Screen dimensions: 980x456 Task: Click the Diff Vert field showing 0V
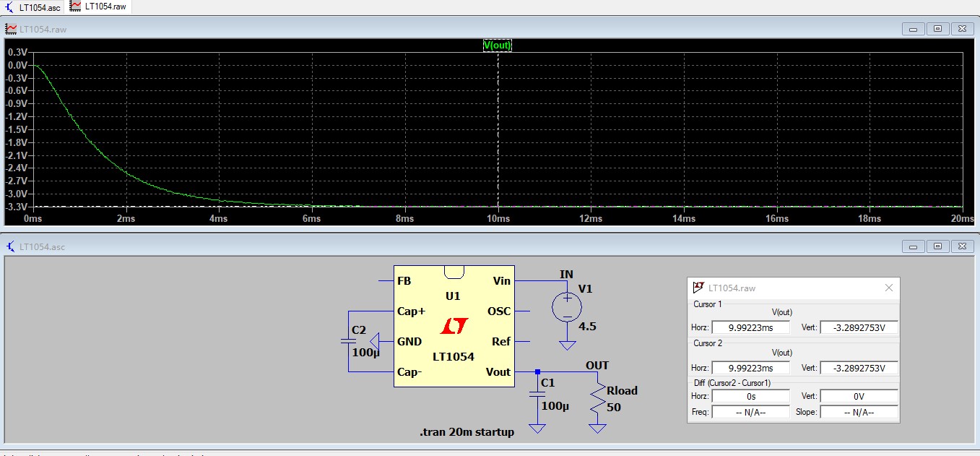pyautogui.click(x=859, y=396)
